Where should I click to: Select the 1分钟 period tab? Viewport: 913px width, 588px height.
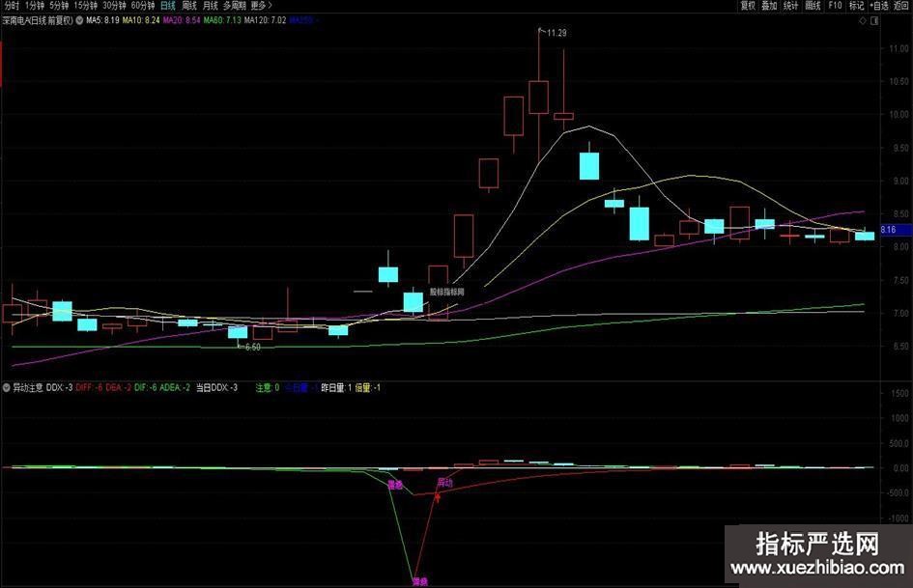pyautogui.click(x=35, y=5)
